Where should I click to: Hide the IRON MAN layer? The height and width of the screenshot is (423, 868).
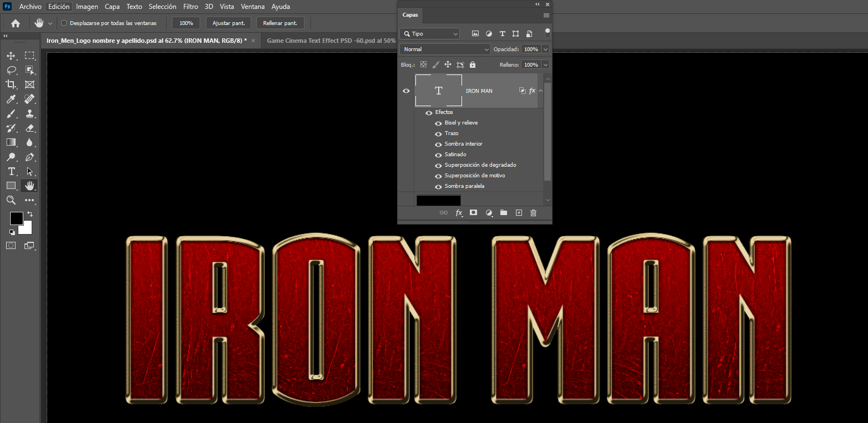click(x=406, y=91)
